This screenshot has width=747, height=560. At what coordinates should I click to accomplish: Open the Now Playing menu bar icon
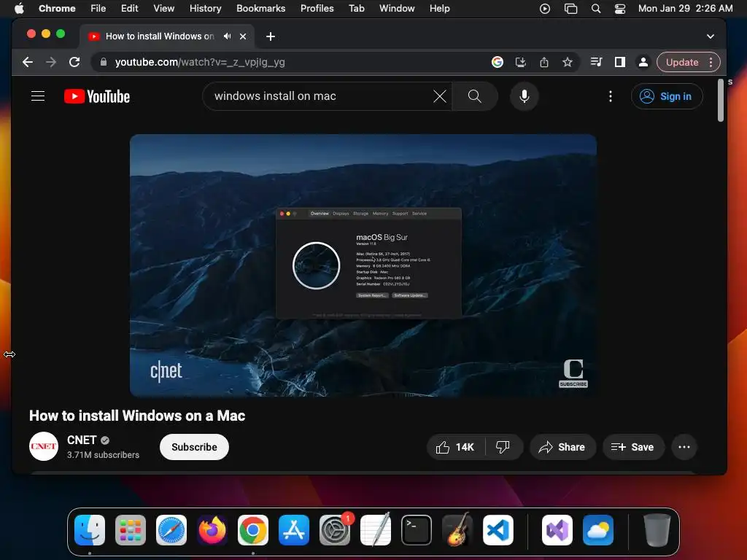pyautogui.click(x=545, y=8)
